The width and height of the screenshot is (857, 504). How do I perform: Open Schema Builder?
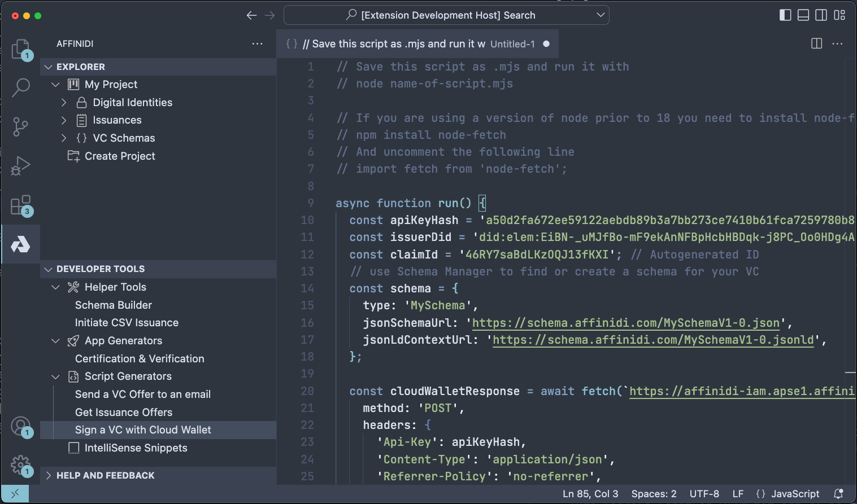pyautogui.click(x=114, y=305)
